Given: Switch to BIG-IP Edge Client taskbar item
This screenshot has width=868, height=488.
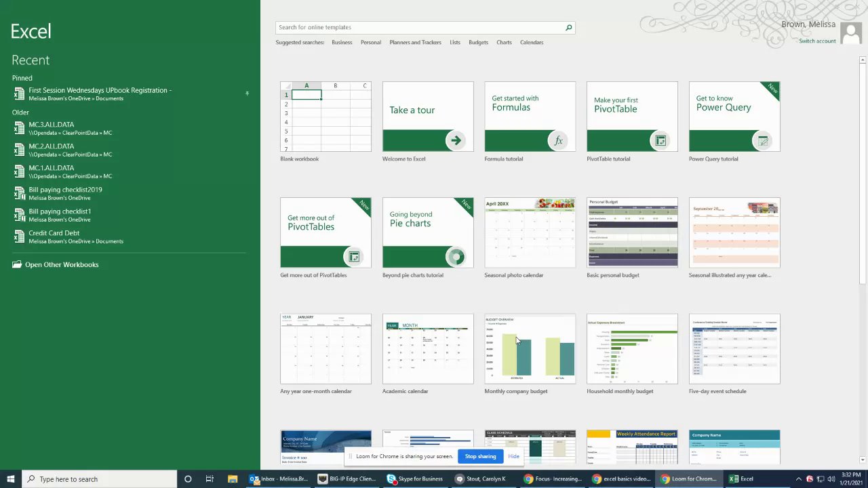Looking at the screenshot, I should point(348,479).
